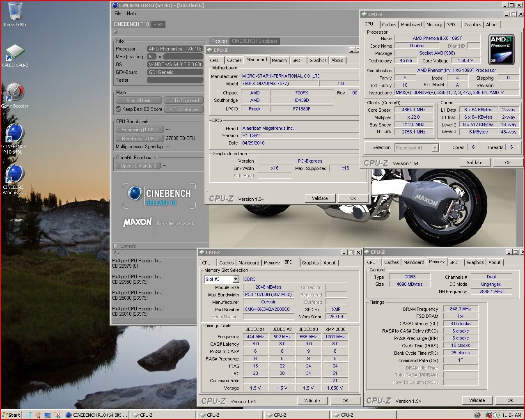Click the AMD Phenom II X6 logo
Image resolution: width=525 pixels, height=420 pixels.
coord(502,50)
